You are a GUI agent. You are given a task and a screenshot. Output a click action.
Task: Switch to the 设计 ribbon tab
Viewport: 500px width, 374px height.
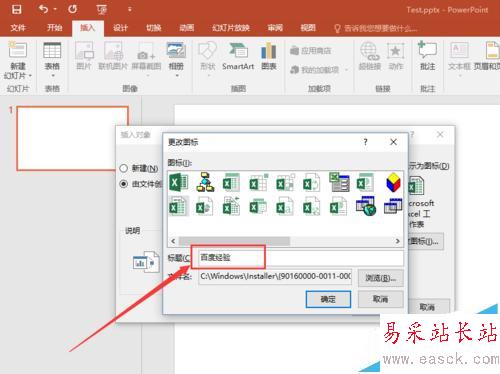pyautogui.click(x=120, y=28)
